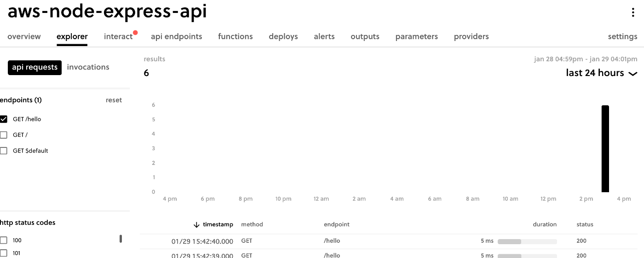Open the 01/29 15:42:39.000 request row
The image size is (644, 258).
pyautogui.click(x=392, y=254)
